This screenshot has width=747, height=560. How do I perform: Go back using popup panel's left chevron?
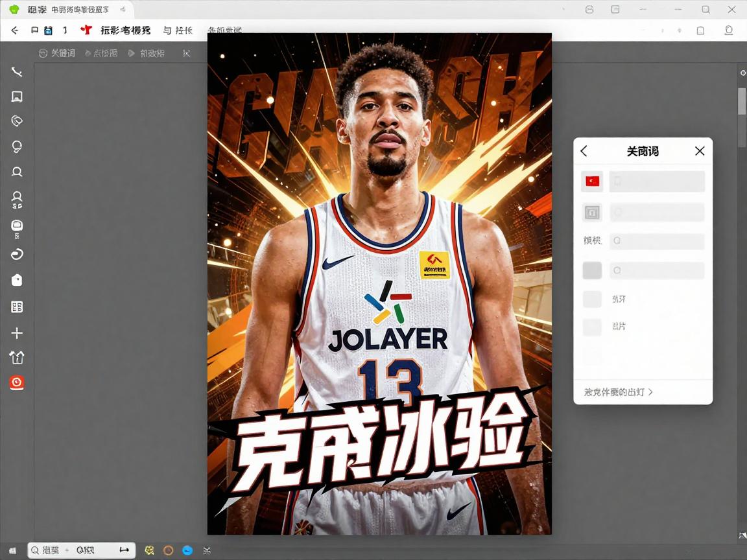click(584, 151)
